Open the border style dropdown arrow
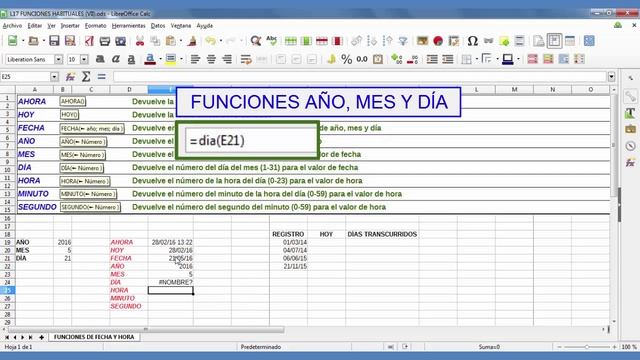 pyautogui.click(x=497, y=60)
